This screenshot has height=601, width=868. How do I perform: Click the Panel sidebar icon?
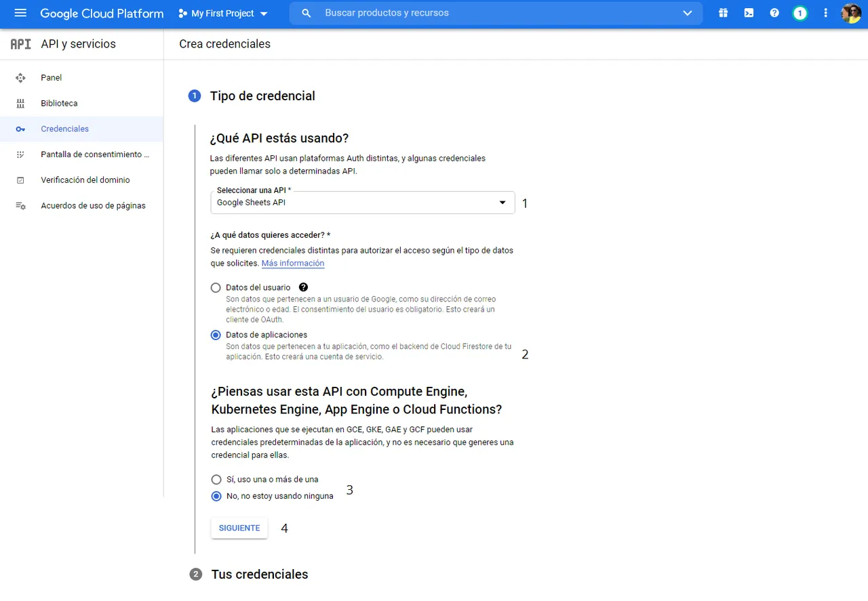20,78
